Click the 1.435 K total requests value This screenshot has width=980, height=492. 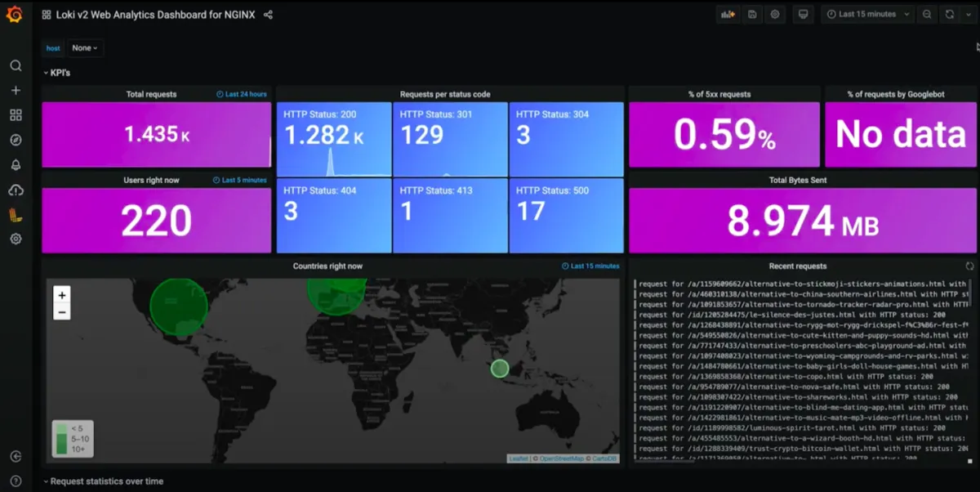tap(157, 135)
